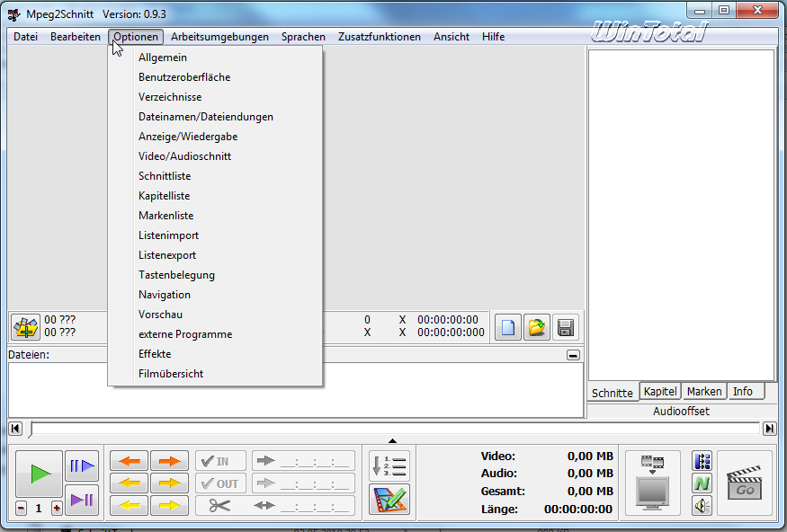Start playback with the green play button
This screenshot has height=532, width=787.
coord(40,474)
